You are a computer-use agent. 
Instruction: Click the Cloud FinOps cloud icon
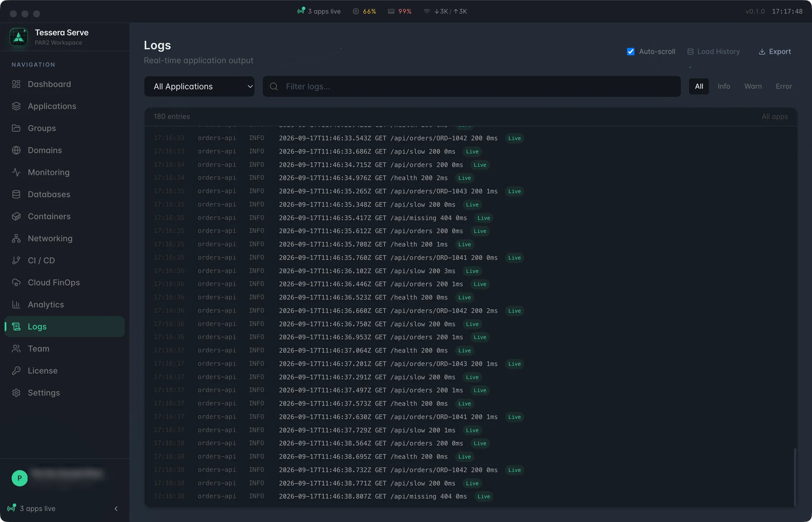16,282
